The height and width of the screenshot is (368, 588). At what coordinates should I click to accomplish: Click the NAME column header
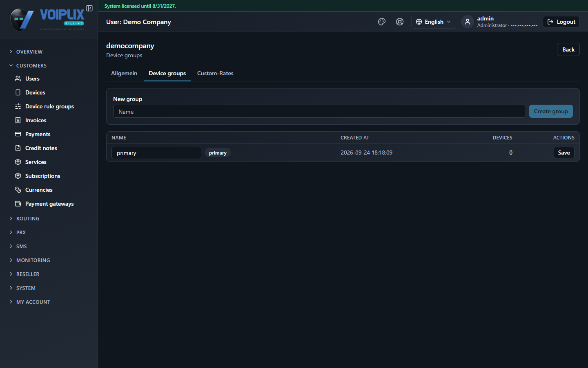(x=119, y=138)
